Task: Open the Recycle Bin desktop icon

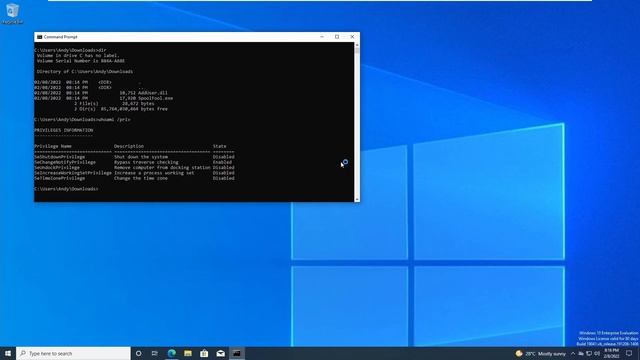Action: click(12, 13)
